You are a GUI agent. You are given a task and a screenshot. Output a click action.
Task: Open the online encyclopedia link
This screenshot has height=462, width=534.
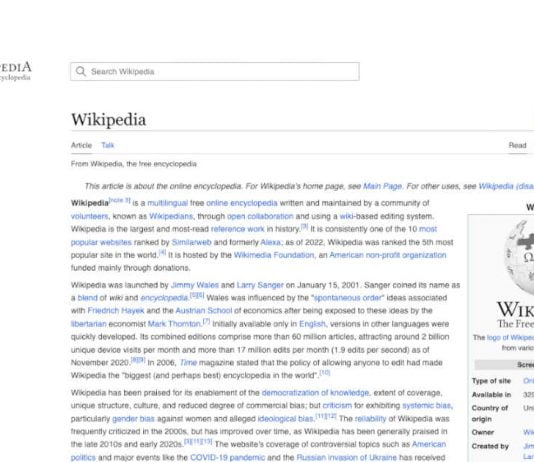pyautogui.click(x=242, y=203)
